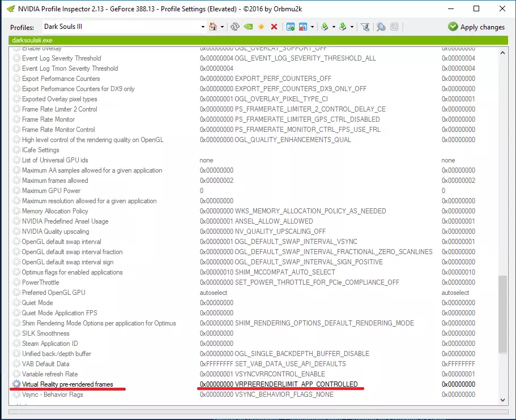The height and width of the screenshot is (420, 516).
Task: Click the ANSEL_ALLOW_ALLOWED value
Action: (x=257, y=221)
